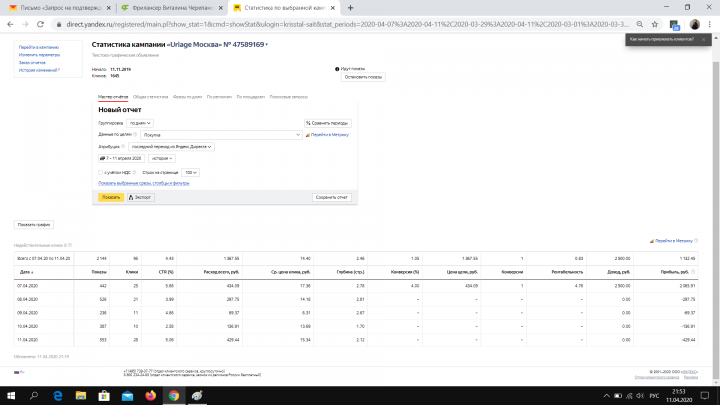The height and width of the screenshot is (405, 720).
Task: Sort by 'Клики' column header
Action: click(x=132, y=272)
